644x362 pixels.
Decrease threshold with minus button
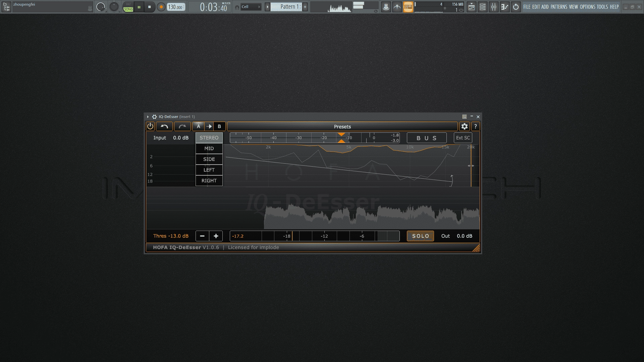pyautogui.click(x=202, y=236)
